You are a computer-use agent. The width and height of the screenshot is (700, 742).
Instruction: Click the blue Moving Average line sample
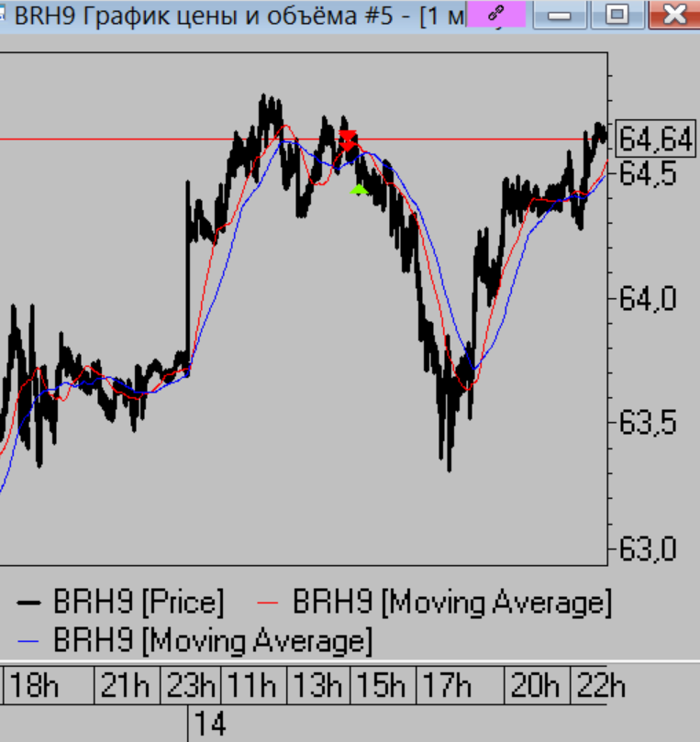[30, 638]
